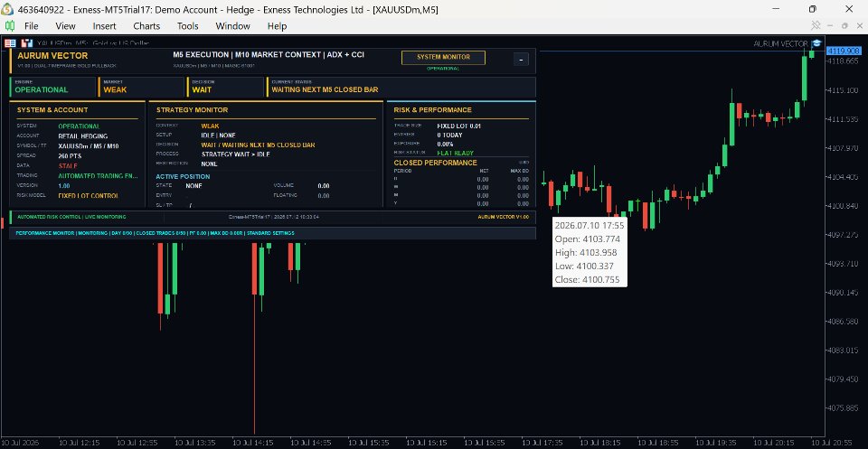
Task: Click the '260 PTS' spread value
Action: coord(70,156)
